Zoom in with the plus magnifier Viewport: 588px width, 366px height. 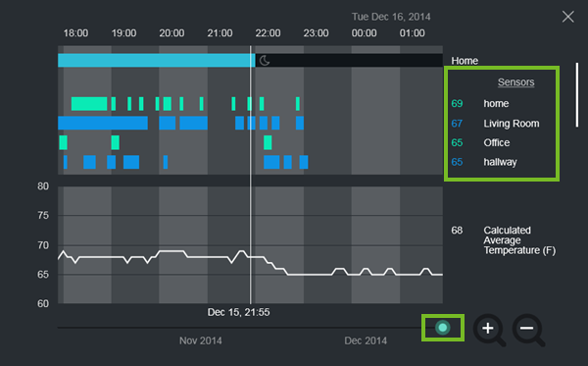click(x=489, y=330)
